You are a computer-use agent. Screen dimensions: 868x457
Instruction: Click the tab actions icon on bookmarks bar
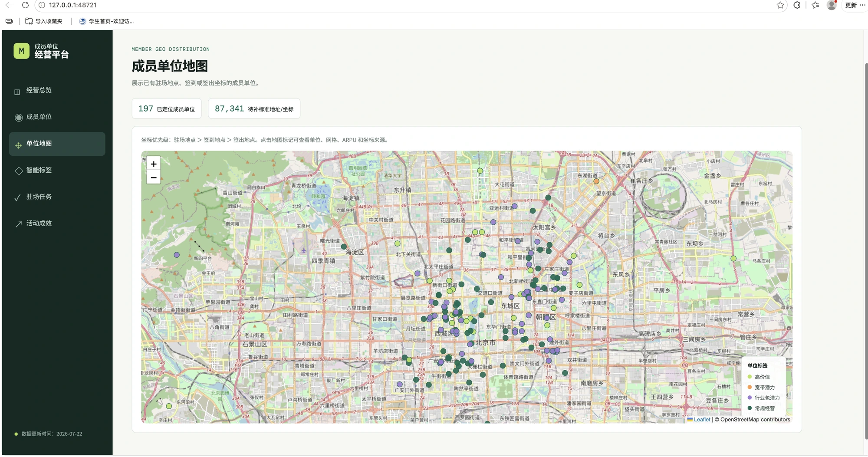coord(9,21)
